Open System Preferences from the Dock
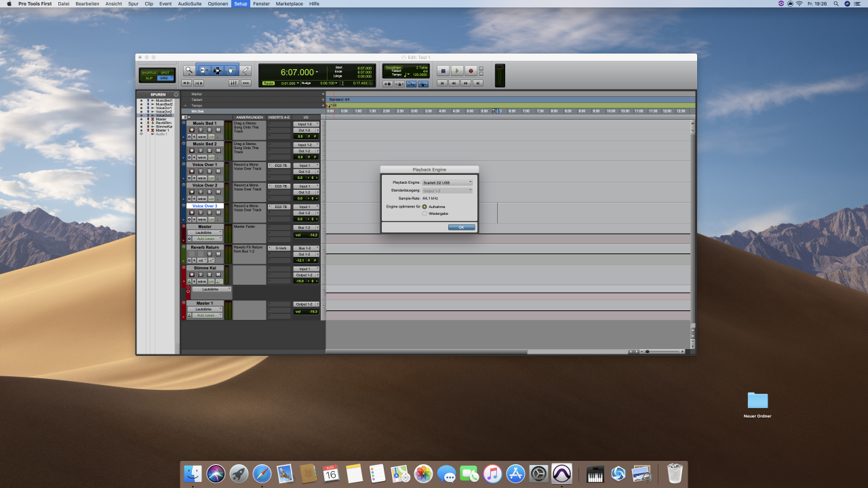This screenshot has width=868, height=488. [538, 473]
